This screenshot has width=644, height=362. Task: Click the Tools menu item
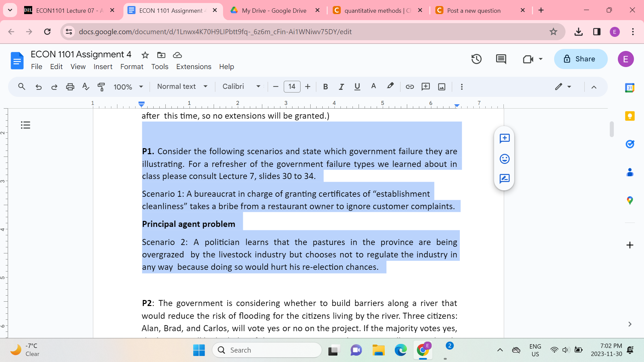[159, 66]
